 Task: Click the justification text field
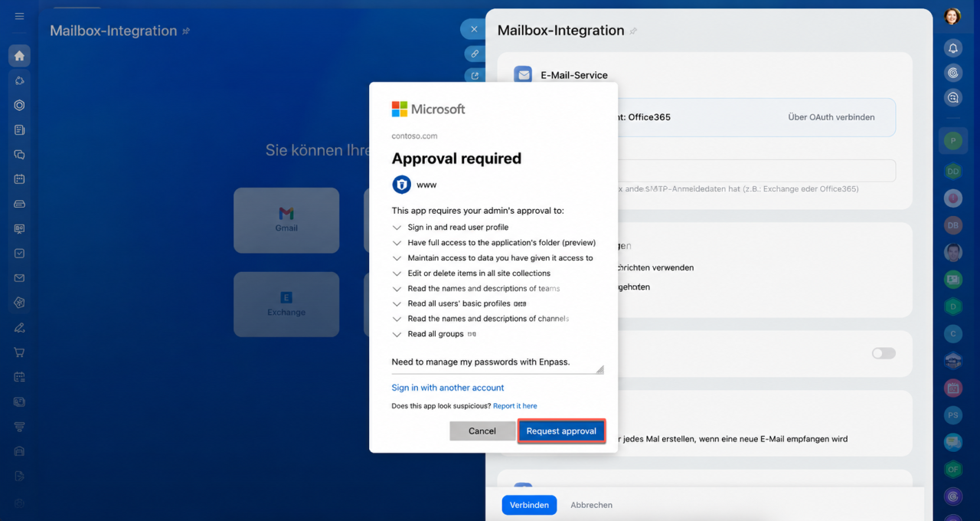point(497,362)
